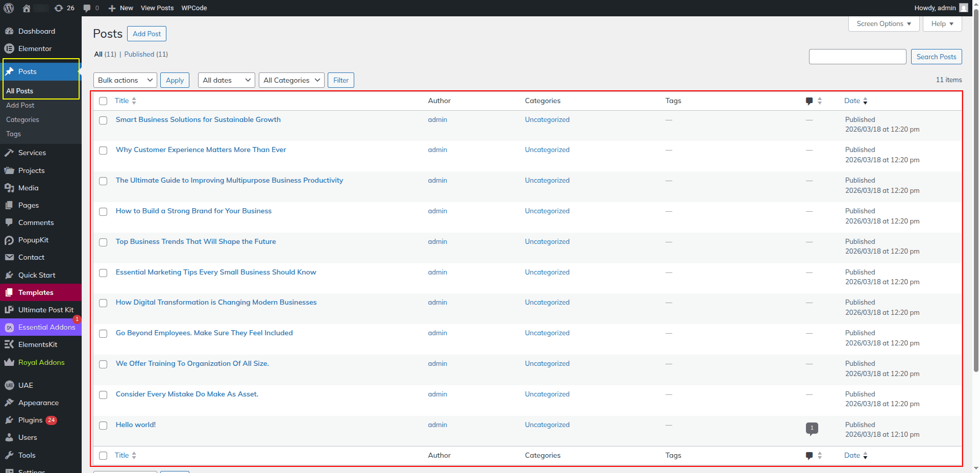Open the Pages icon in sidebar
This screenshot has height=473, width=980.
click(9, 205)
